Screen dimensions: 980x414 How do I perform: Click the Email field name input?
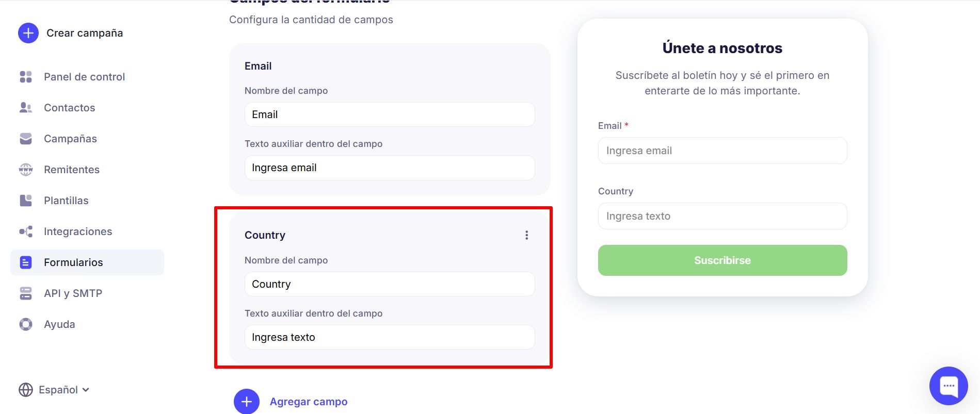tap(389, 114)
